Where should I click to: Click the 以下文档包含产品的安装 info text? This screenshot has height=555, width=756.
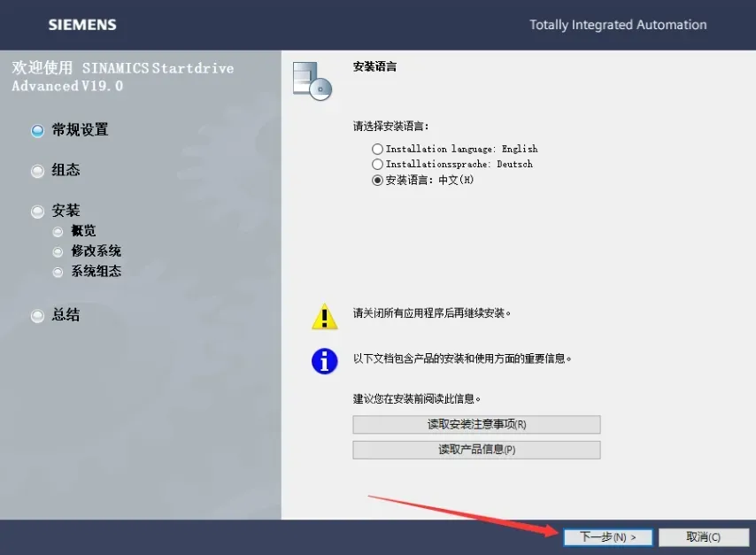click(x=462, y=358)
